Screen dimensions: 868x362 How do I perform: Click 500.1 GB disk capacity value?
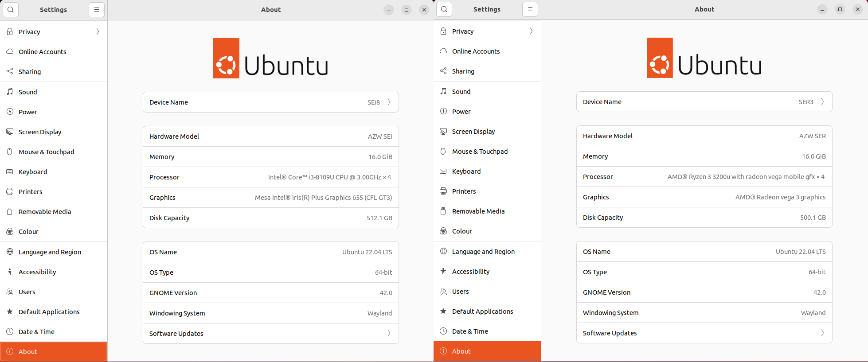point(813,218)
